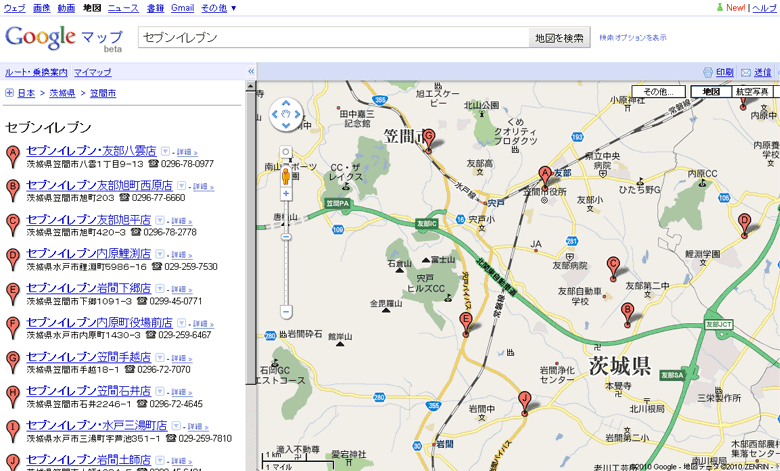Collapse the left results panel
Screen dimensions: 780x471
251,71
